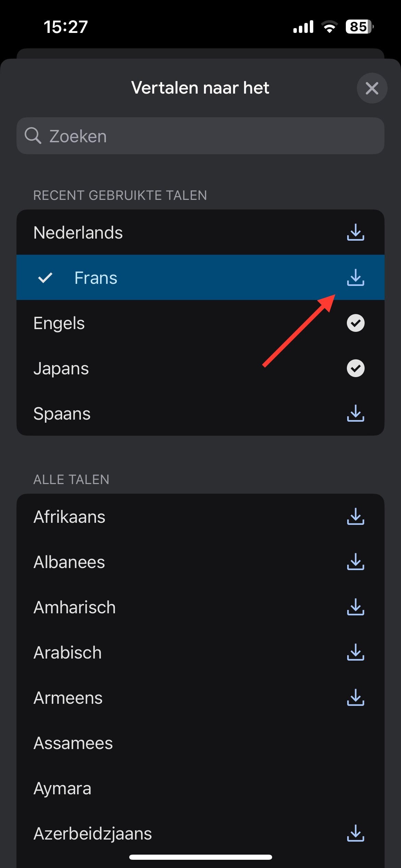Close the language picker sheet
This screenshot has width=401, height=868.
[x=372, y=88]
